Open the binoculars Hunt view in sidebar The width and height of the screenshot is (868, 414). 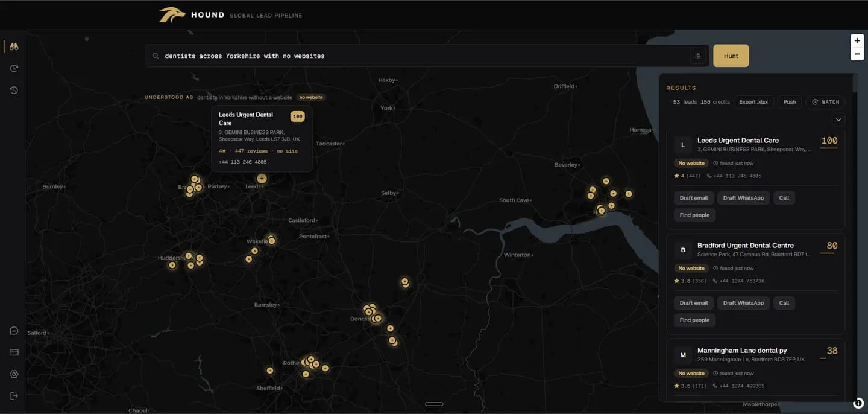click(x=14, y=46)
